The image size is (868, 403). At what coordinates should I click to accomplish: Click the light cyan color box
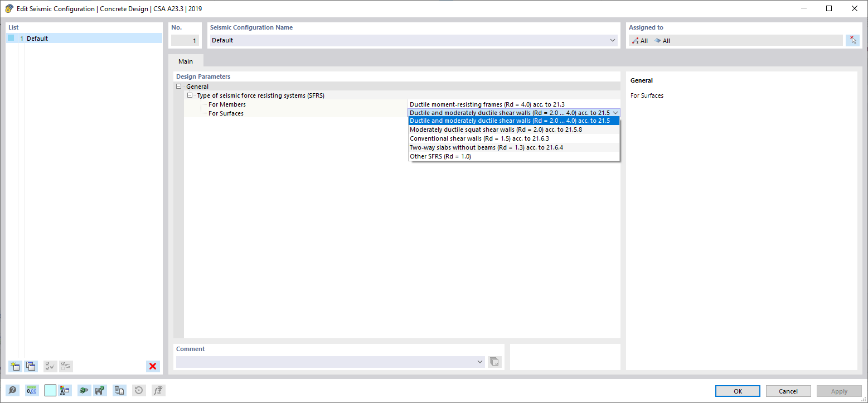50,391
